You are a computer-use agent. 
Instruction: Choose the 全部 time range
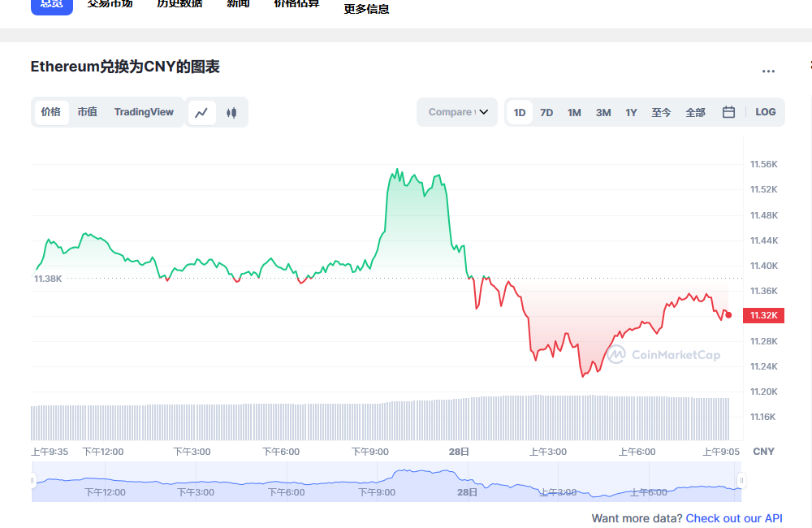click(695, 112)
